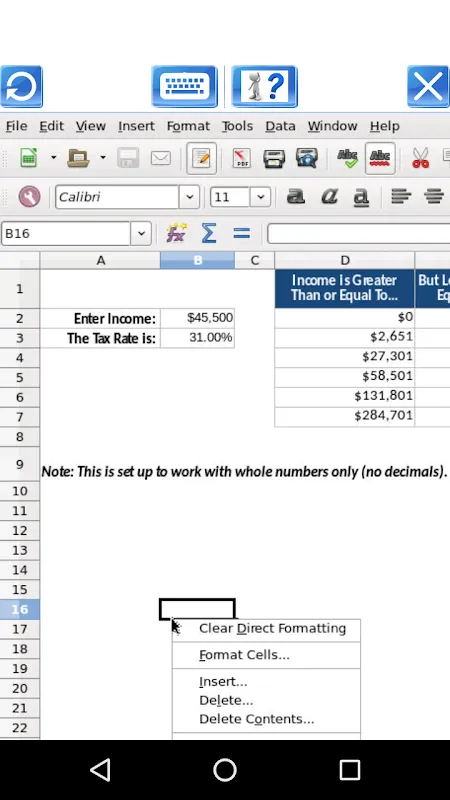Expand the Calibri font name dropdown
This screenshot has height=800, width=450.
coord(189,197)
